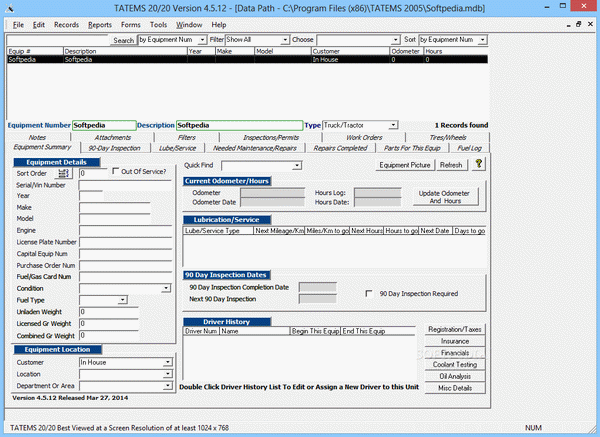Click the Odometer column header in equipment list

(406, 51)
